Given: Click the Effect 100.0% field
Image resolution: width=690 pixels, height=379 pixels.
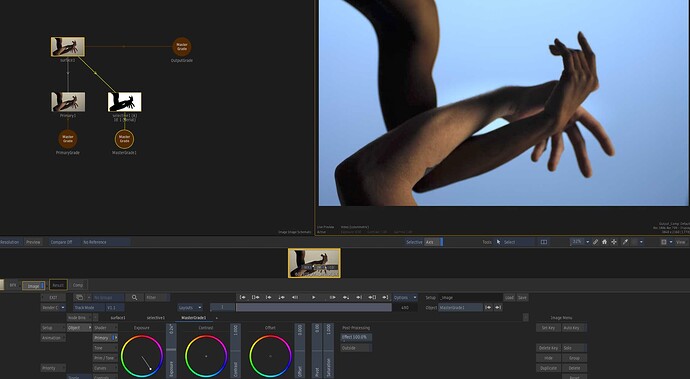Looking at the screenshot, I should [x=356, y=338].
